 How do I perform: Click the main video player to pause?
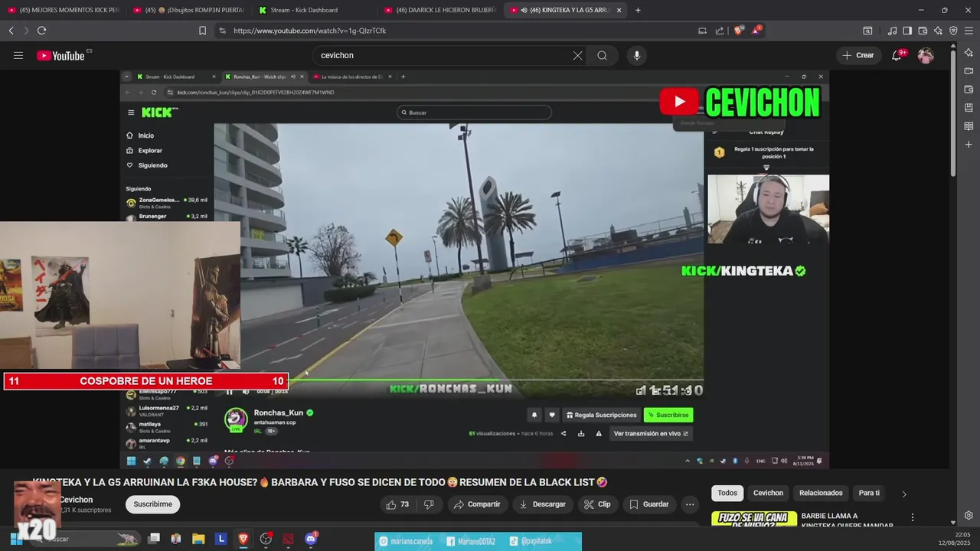pos(475,268)
